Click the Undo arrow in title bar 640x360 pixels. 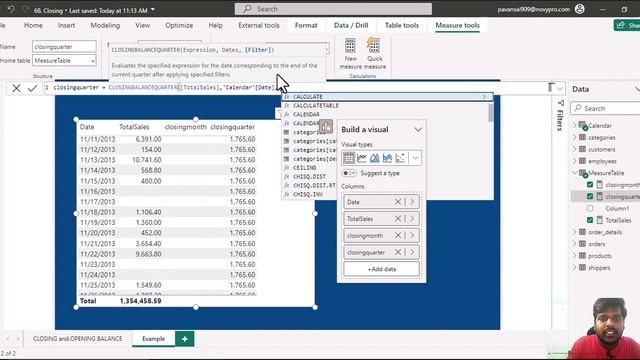coord(11,9)
